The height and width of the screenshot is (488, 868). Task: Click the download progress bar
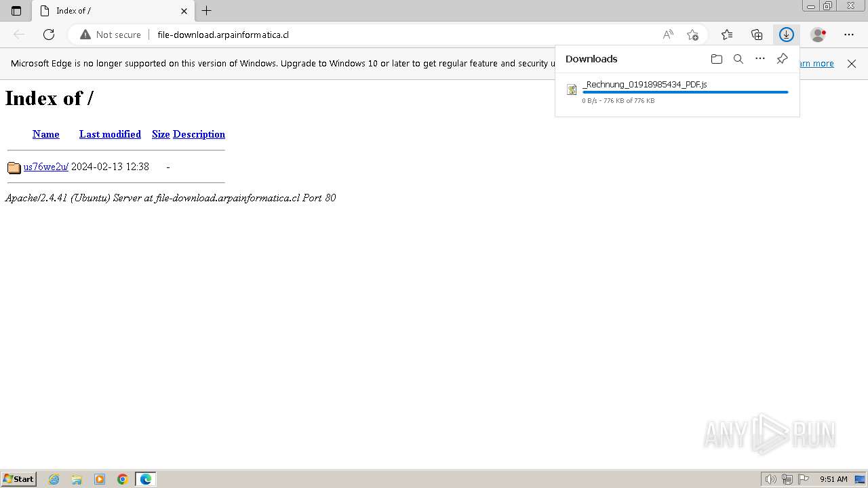tap(686, 92)
